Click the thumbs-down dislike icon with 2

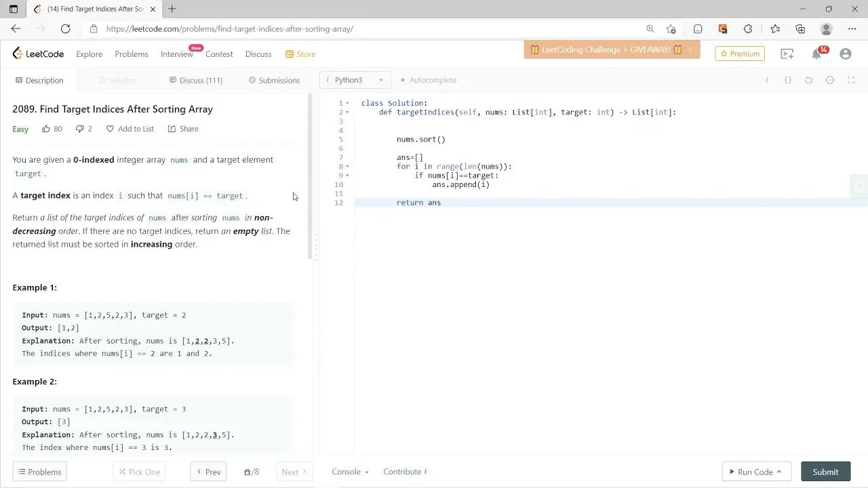pos(79,129)
